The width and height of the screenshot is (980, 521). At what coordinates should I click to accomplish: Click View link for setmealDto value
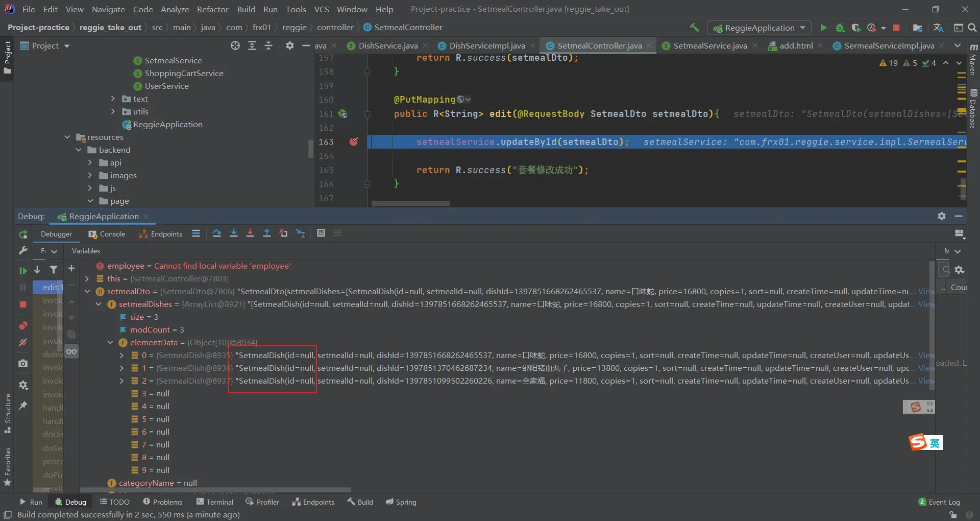pos(926,291)
